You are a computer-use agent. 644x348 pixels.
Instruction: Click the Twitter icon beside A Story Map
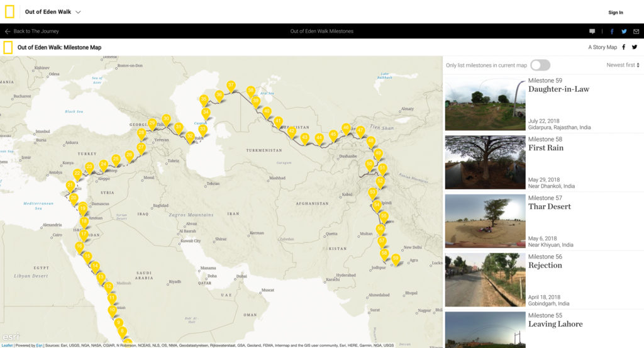point(635,47)
